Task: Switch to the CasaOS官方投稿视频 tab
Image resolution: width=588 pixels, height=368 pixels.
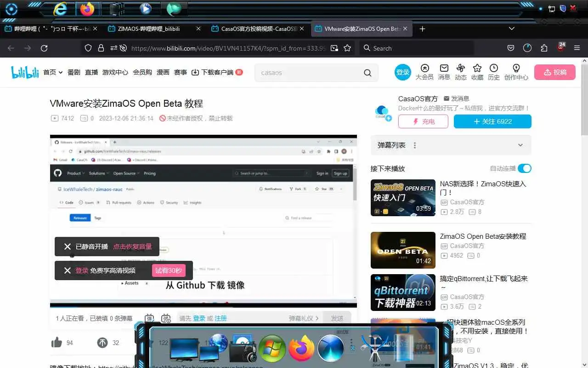Action: click(257, 29)
